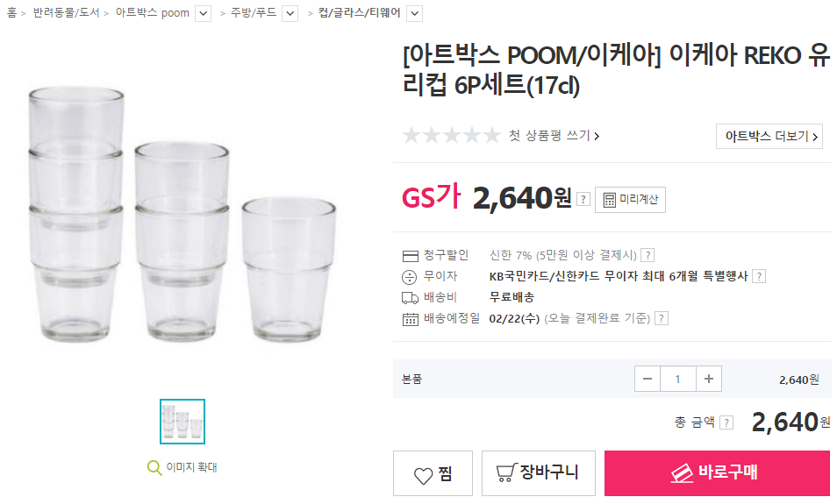Open help icon beside 청구할인 신한 7%

click(x=647, y=255)
